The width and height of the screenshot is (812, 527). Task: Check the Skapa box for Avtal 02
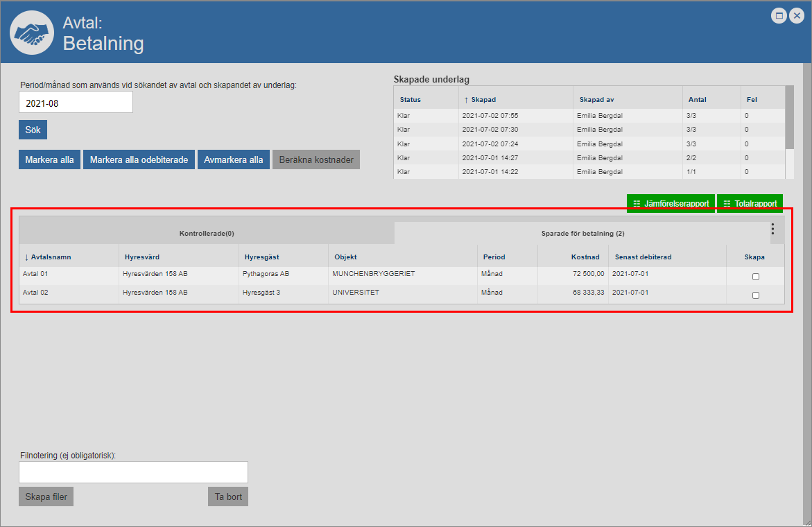(x=755, y=295)
